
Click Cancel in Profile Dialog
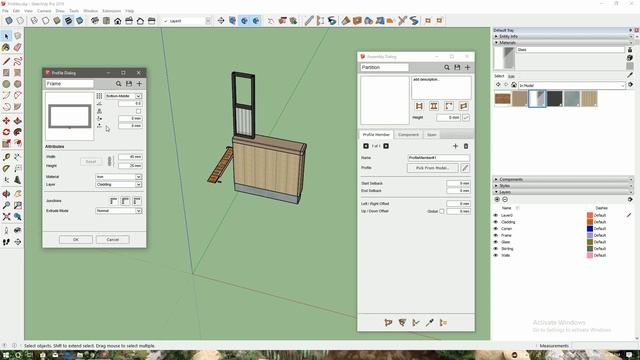pyautogui.click(x=113, y=240)
